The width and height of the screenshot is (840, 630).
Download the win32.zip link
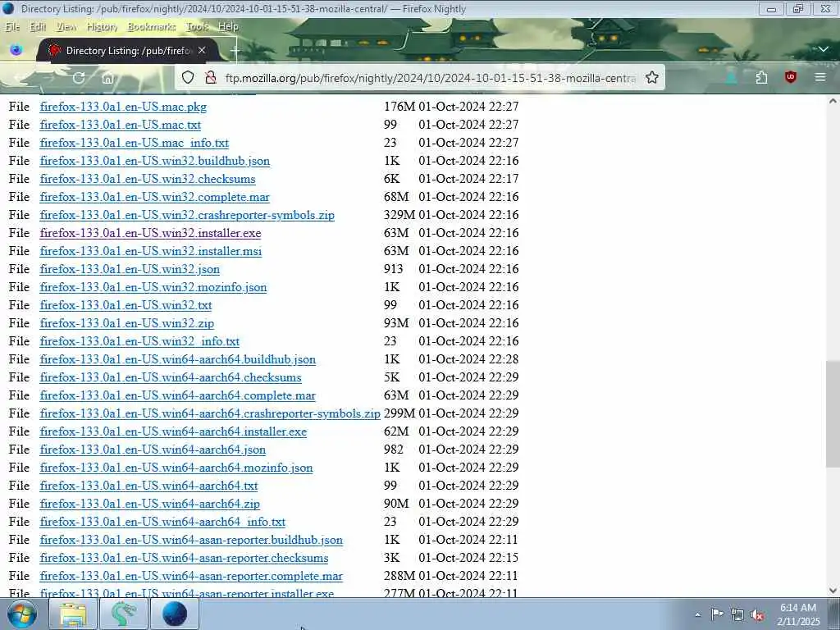coord(127,323)
